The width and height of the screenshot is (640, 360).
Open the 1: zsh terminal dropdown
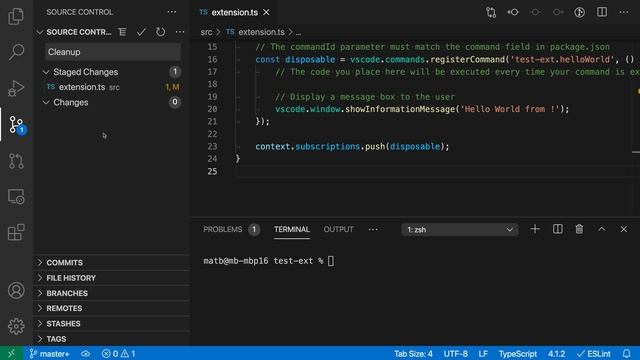pyautogui.click(x=460, y=229)
